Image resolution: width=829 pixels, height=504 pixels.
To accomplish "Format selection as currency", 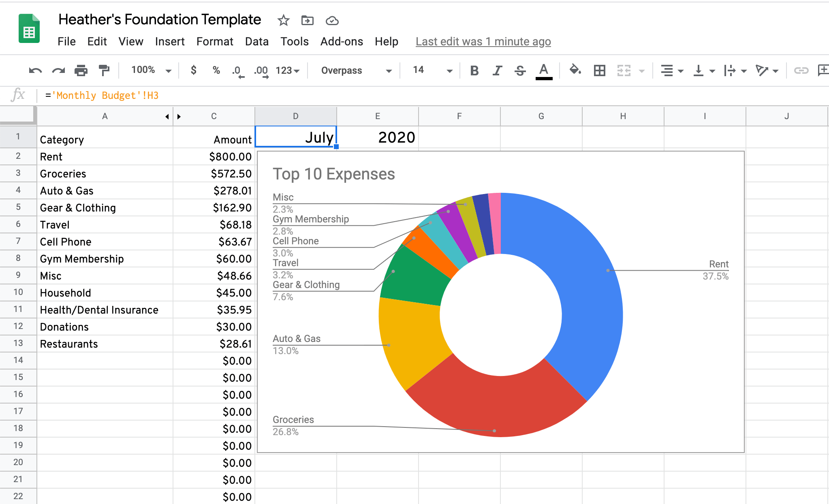I will point(193,70).
